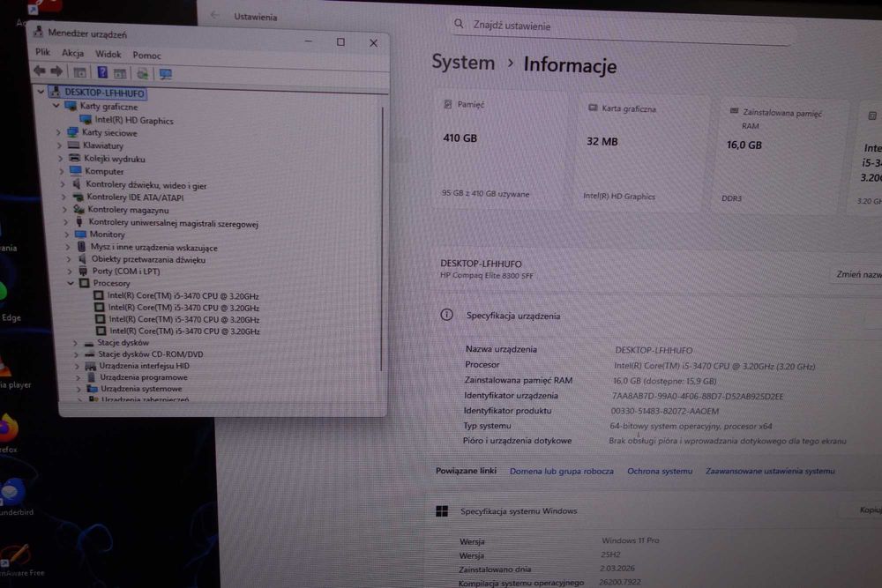Expand the Monitory category
This screenshot has width=882, height=588.
(x=66, y=234)
